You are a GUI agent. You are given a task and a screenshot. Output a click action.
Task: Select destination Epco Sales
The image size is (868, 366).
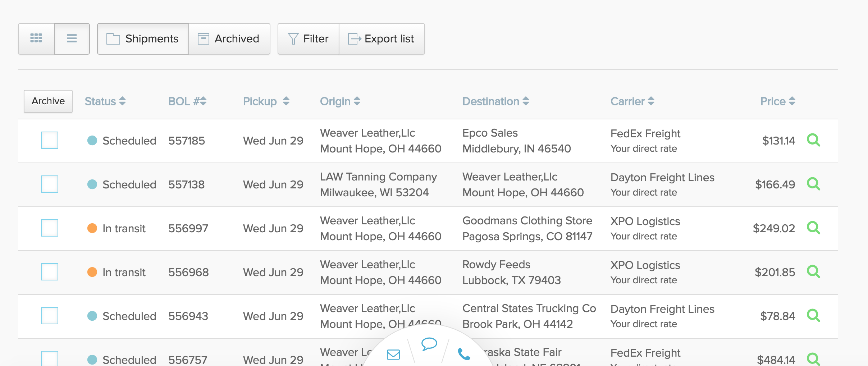point(490,133)
